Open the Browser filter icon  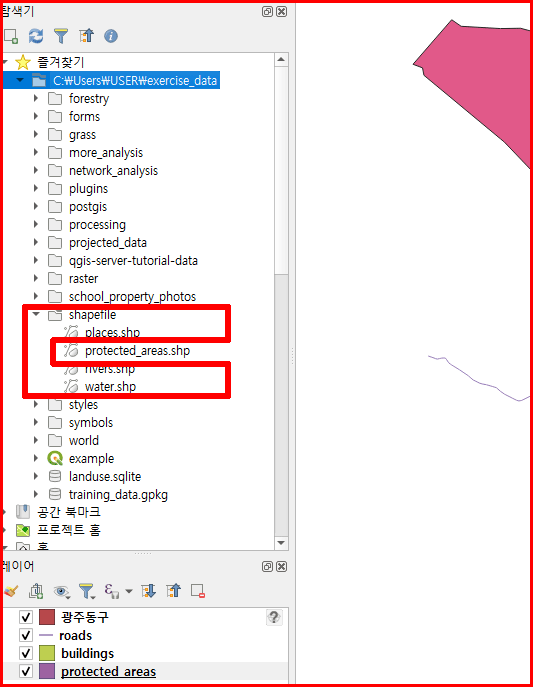click(x=61, y=36)
